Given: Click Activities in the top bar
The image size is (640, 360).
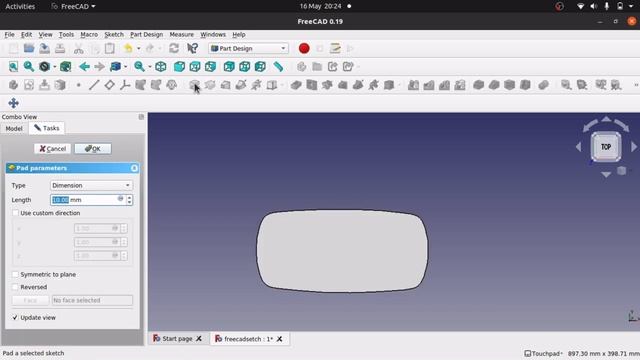Looking at the screenshot, I should coord(20,6).
